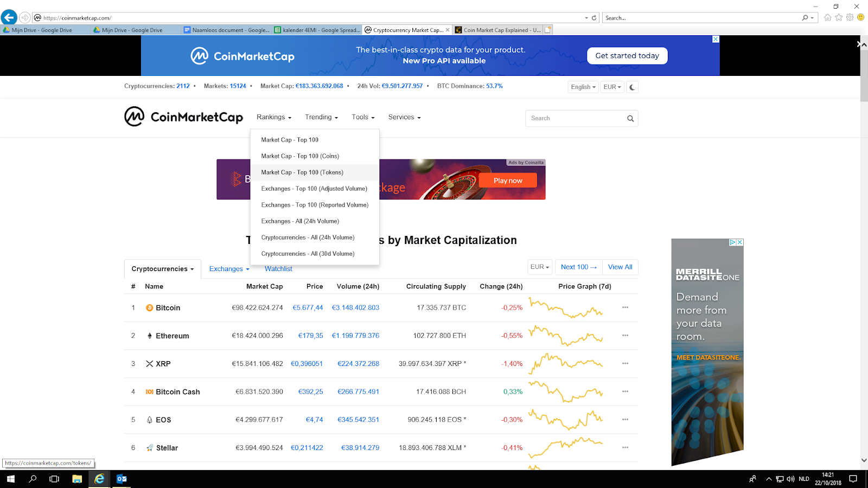Switch to the kalender 4EMI spreadsheet tab
Image resolution: width=868 pixels, height=488 pixels.
pyautogui.click(x=317, y=30)
